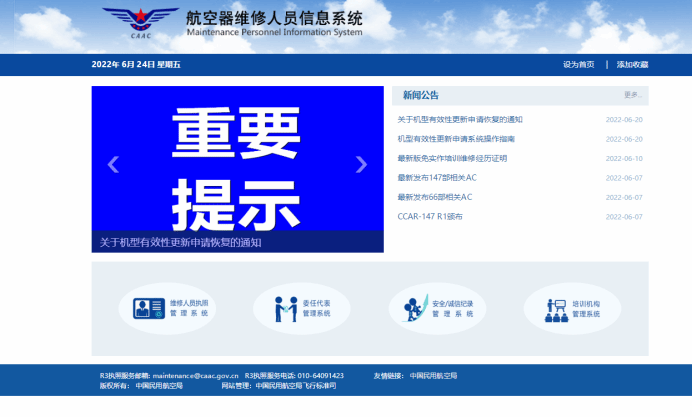Open 最新发布66部相关AC news link
Screen dimensions: 692x417
coord(434,197)
